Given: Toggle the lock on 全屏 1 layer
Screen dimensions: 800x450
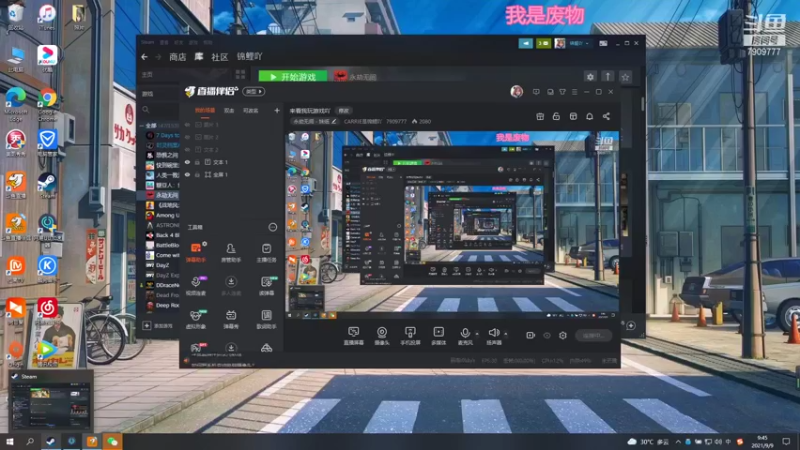Looking at the screenshot, I should (x=197, y=174).
